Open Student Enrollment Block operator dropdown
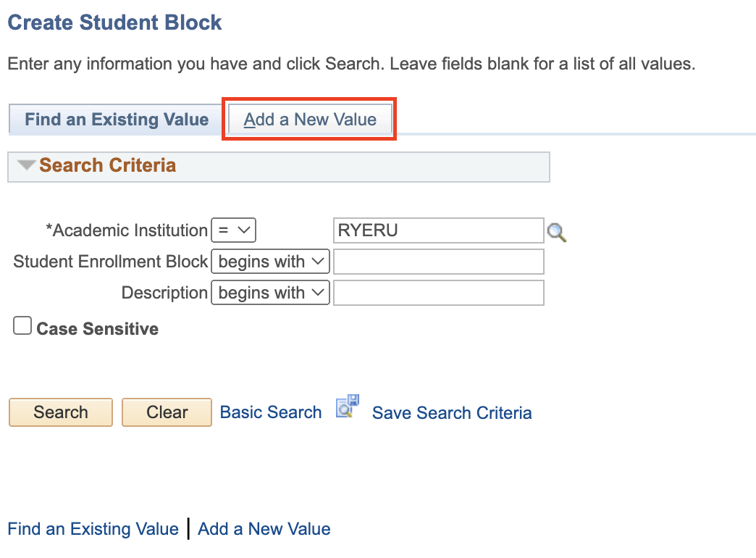Viewport: 756px width, 558px height. point(270,262)
